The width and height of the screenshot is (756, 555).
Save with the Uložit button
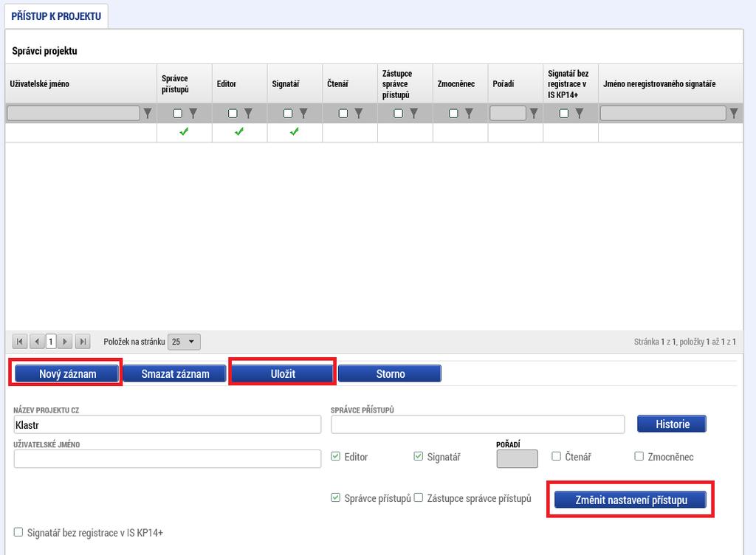coord(283,374)
